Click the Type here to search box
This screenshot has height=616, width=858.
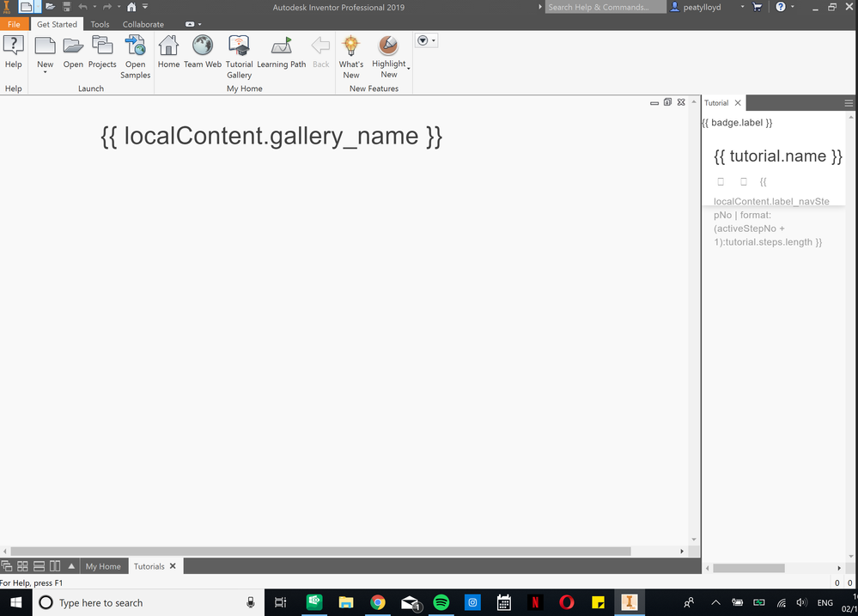click(x=149, y=603)
